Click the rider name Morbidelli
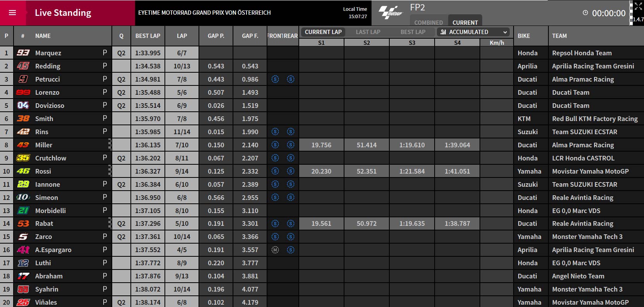The image size is (644, 307). (x=50, y=211)
